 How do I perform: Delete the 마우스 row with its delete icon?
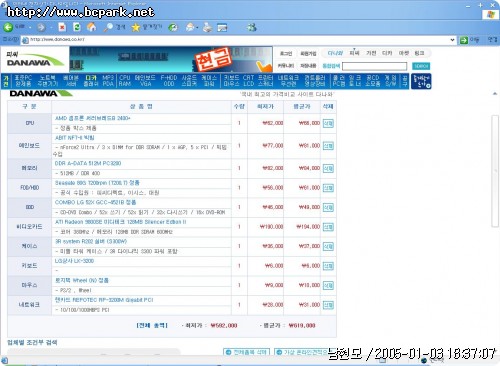pyautogui.click(x=328, y=285)
